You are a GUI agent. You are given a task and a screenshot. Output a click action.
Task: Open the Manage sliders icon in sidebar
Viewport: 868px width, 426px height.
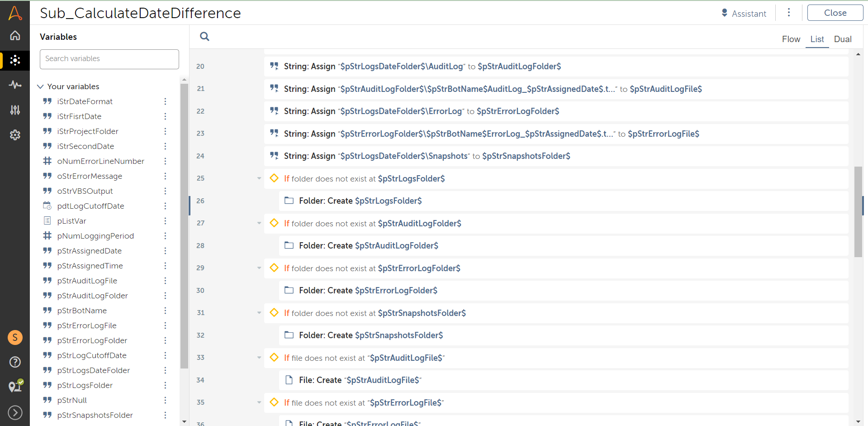tap(15, 110)
